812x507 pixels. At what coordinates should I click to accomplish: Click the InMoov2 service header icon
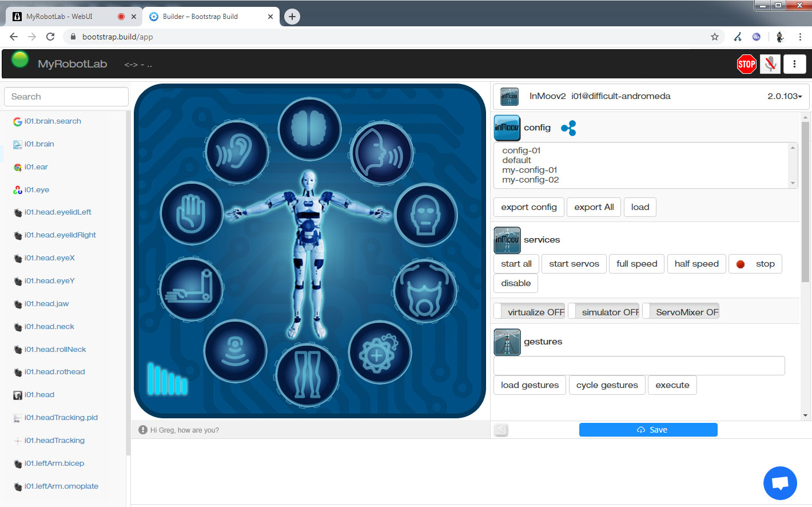coord(510,97)
